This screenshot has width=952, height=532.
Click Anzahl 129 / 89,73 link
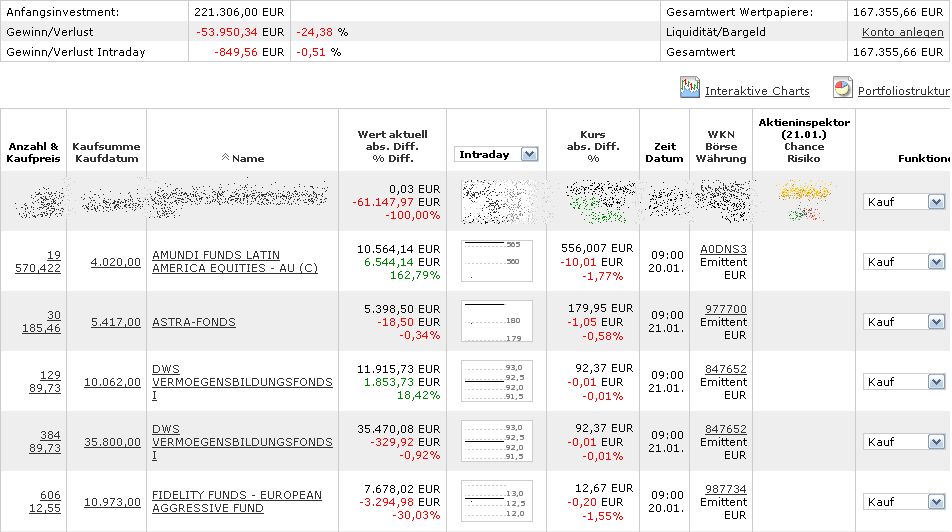45,382
